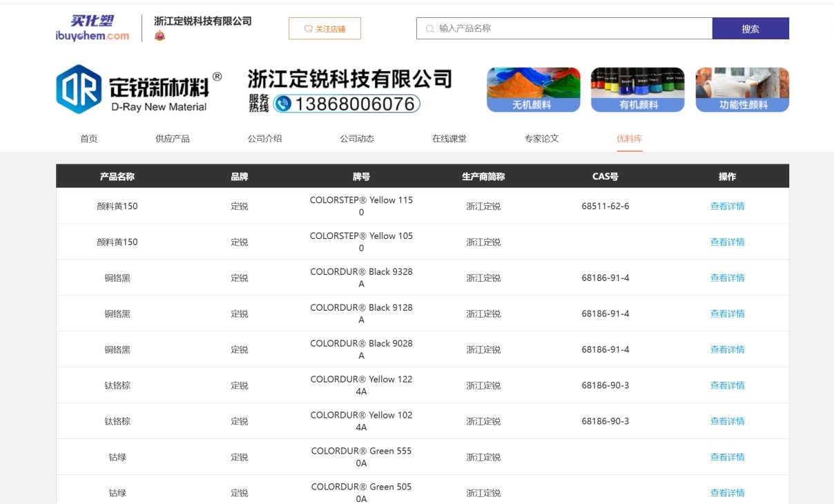View details for COLORDUR Yellow 1024A
The image size is (834, 504).
[728, 421]
